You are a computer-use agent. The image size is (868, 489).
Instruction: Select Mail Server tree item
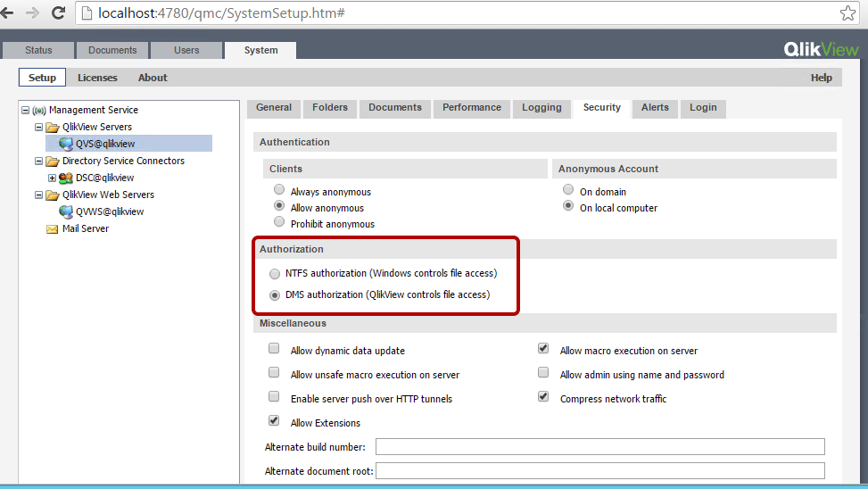click(86, 228)
